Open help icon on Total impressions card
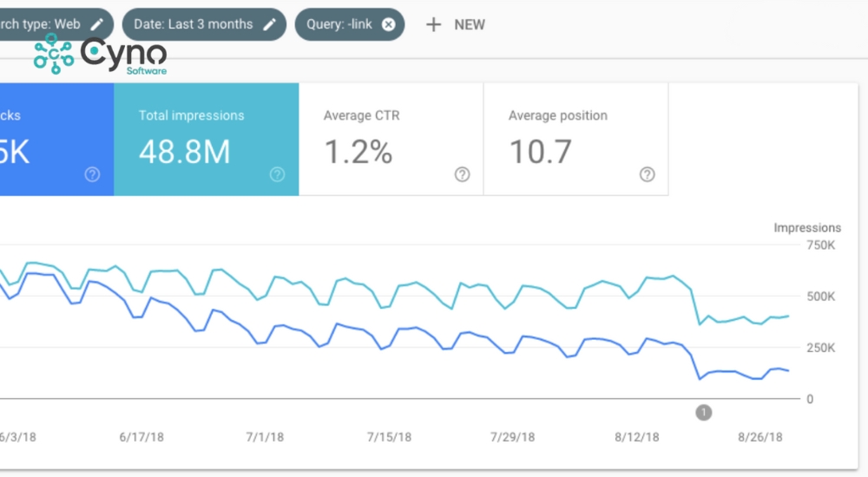Screen dimensions: 868x477 click(277, 174)
